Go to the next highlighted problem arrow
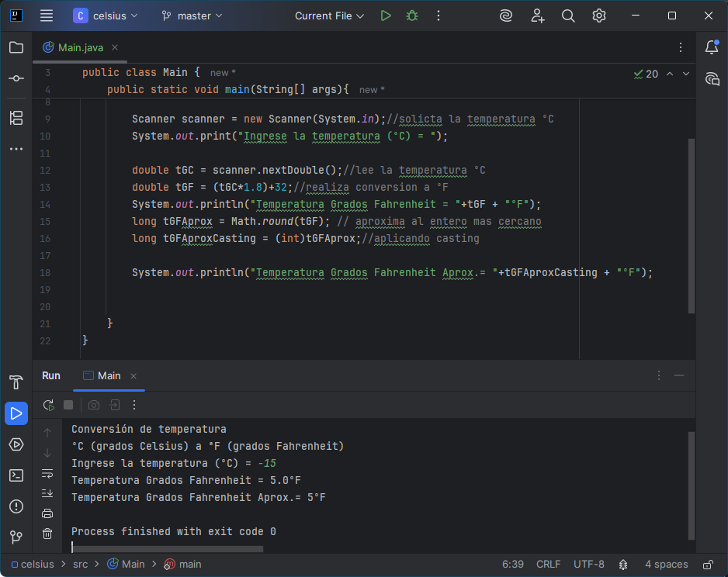The width and height of the screenshot is (728, 577). [686, 74]
